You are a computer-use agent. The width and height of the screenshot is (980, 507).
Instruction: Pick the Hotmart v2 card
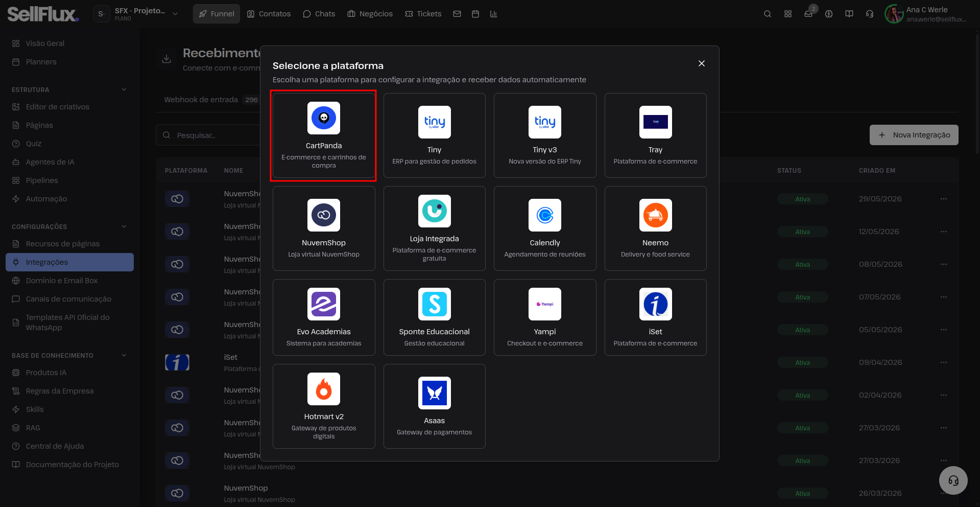324,406
